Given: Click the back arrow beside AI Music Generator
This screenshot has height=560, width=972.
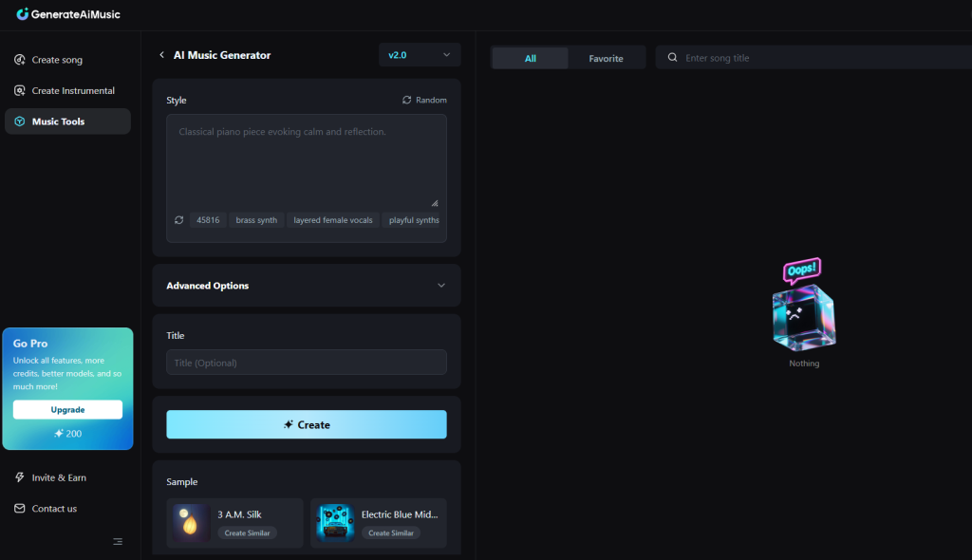Looking at the screenshot, I should 161,55.
